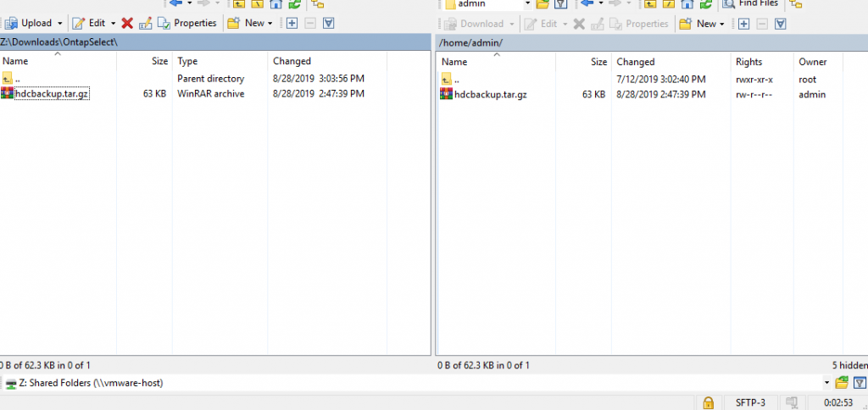Go to local root directory icon

tap(258, 4)
